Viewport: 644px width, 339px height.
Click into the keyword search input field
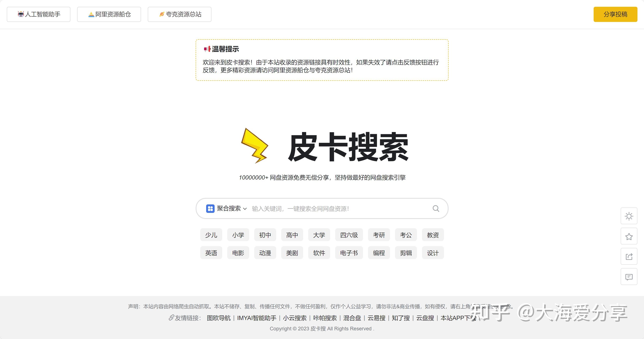tap(340, 209)
